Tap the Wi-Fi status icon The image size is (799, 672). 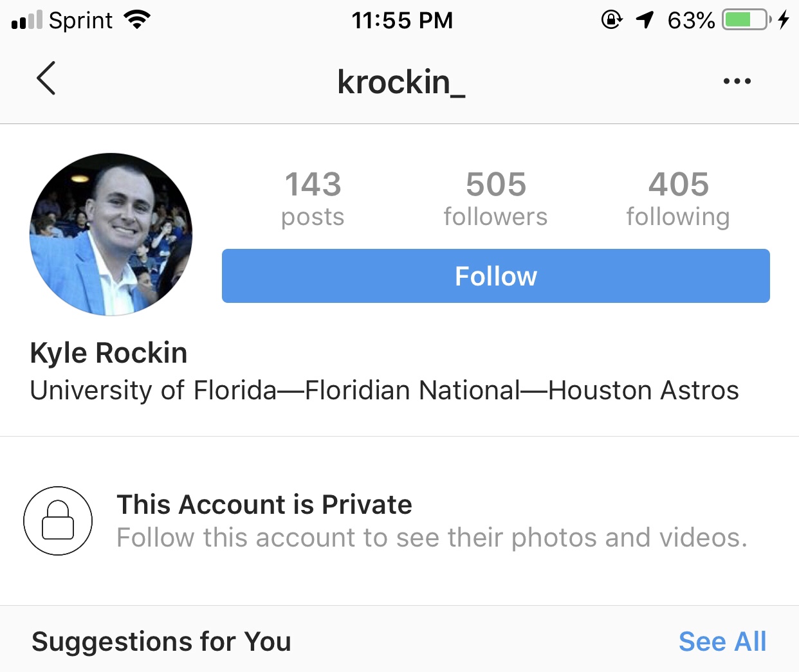click(136, 20)
